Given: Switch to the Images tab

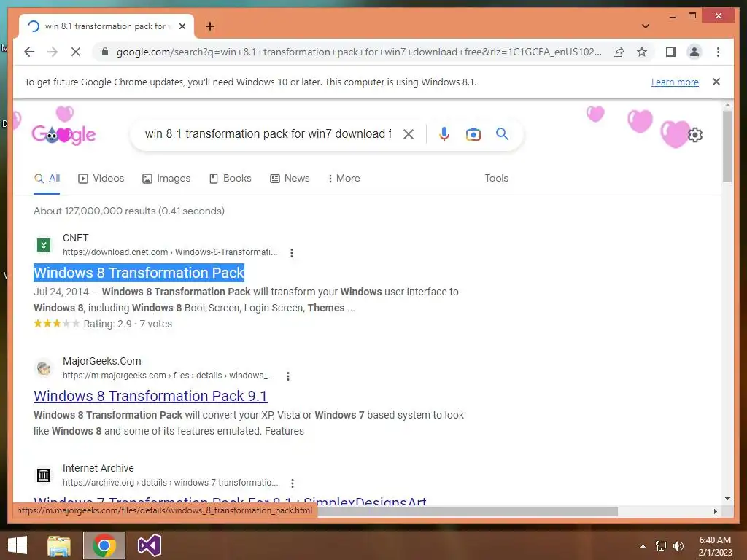Looking at the screenshot, I should point(166,179).
